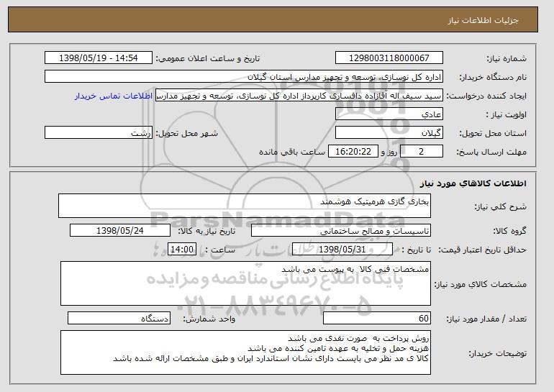554x392 pixels.
Task: Click the label حداقل تاریخ اعتبار قیمت
Action: 482,250
